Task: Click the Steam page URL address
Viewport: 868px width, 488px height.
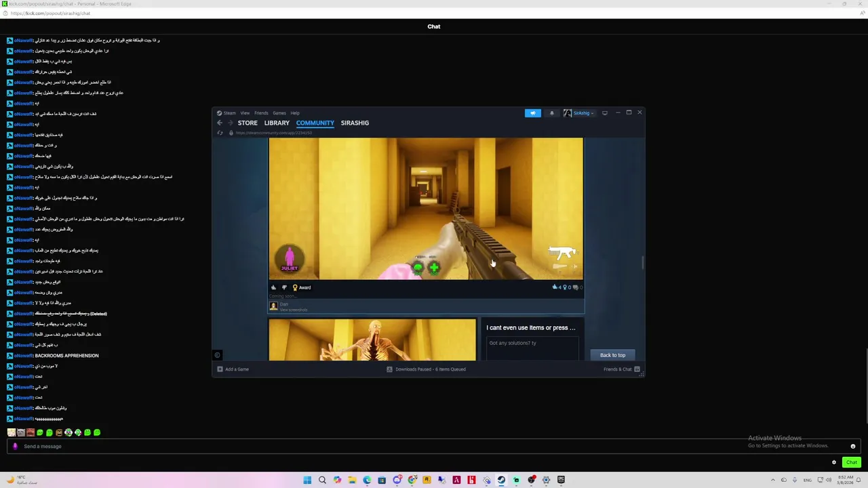Action: coord(274,133)
